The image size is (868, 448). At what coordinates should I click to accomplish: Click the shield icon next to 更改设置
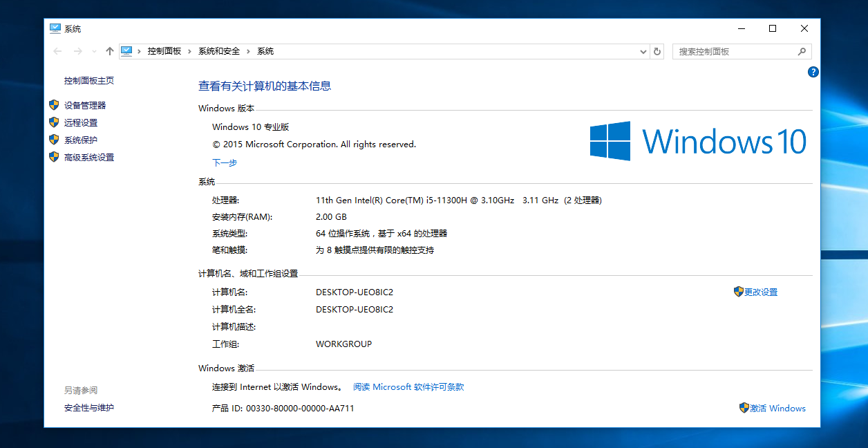coord(739,292)
